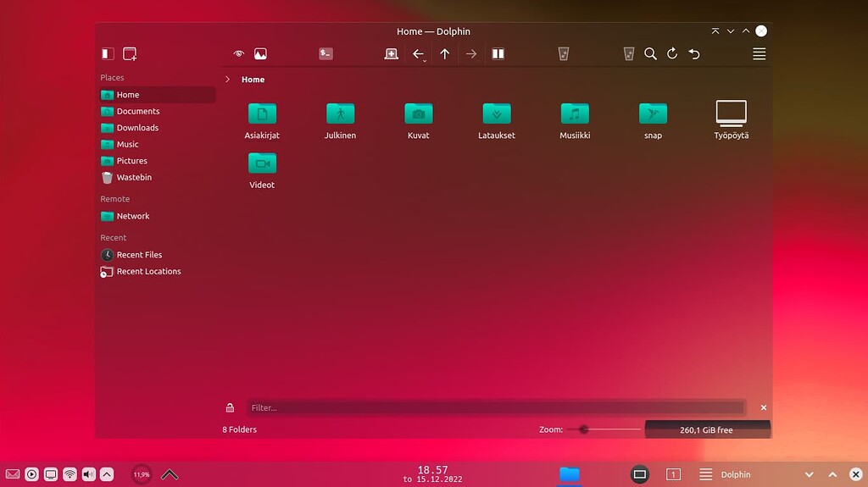Toggle split view in the toolbar
The width and height of the screenshot is (868, 487).
(x=498, y=54)
